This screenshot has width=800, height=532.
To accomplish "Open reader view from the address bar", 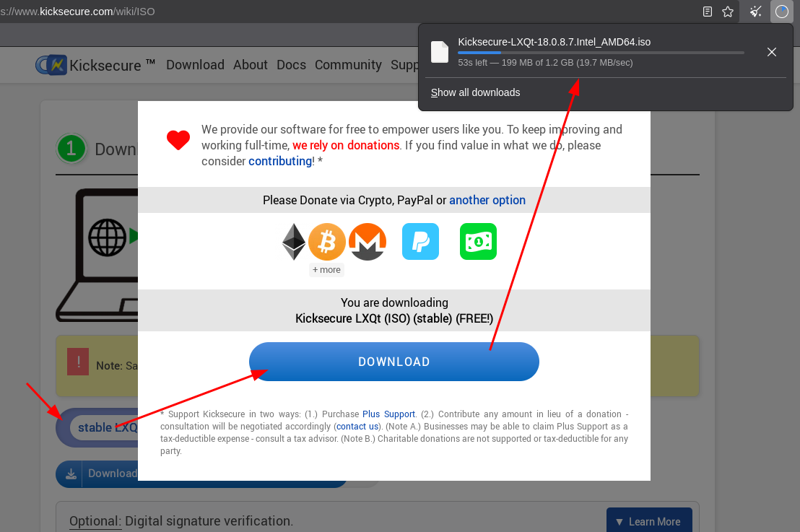I will pyautogui.click(x=707, y=12).
